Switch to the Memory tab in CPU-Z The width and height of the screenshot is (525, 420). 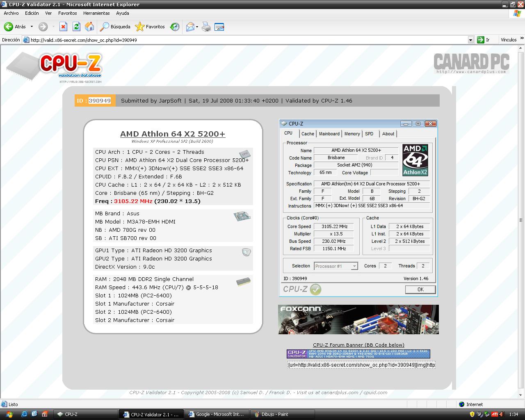coord(352,134)
